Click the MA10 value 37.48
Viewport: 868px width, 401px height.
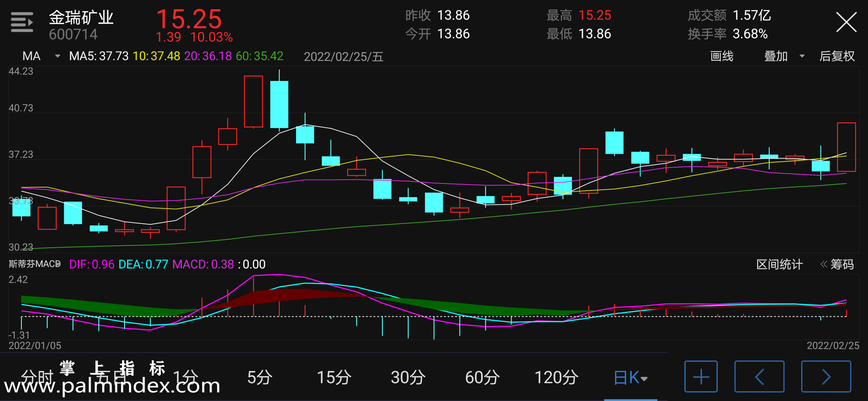pos(157,56)
